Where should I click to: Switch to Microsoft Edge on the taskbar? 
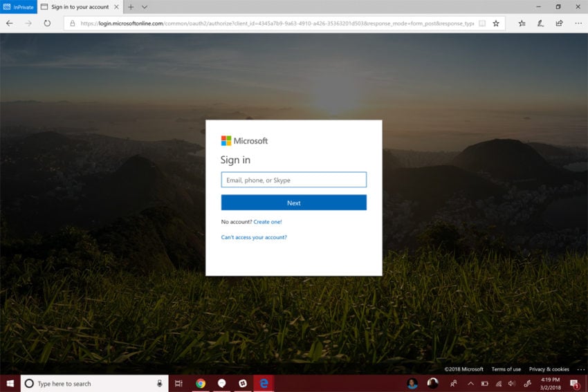(x=264, y=384)
